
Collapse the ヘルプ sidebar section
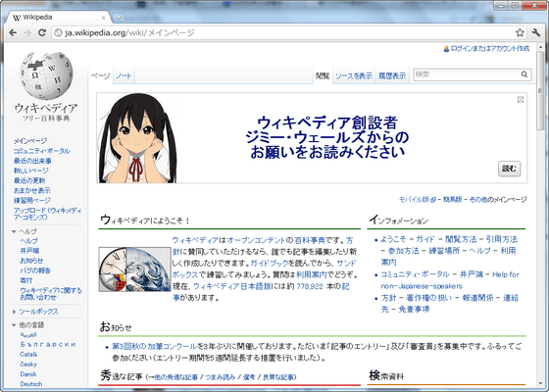(x=14, y=231)
